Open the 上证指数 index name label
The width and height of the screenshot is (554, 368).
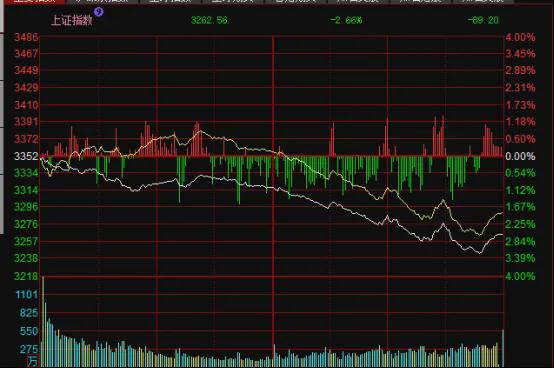pos(72,20)
